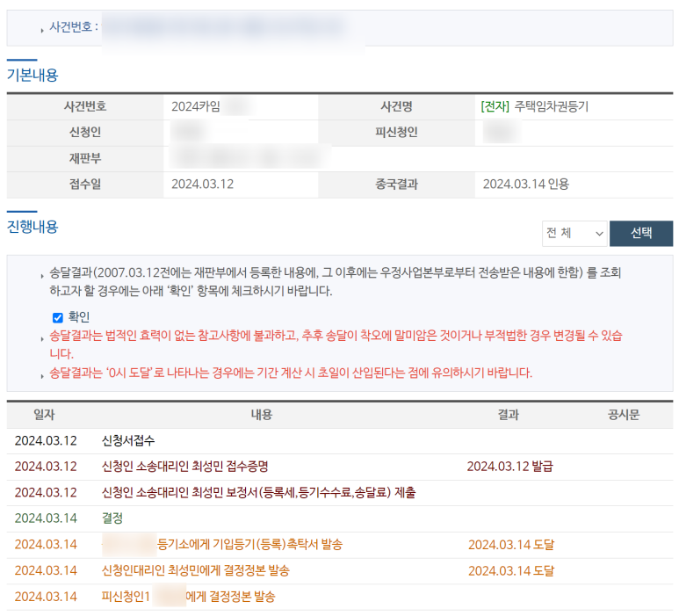Click the 일자 column header
Viewport: 679px width, 616px height.
pyautogui.click(x=44, y=414)
